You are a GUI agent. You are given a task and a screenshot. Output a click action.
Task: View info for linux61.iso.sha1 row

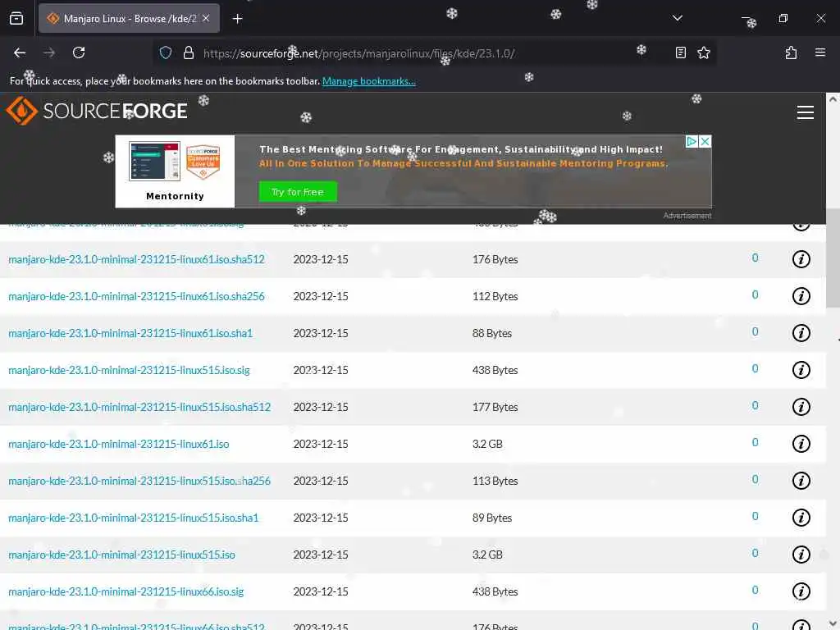click(x=801, y=333)
